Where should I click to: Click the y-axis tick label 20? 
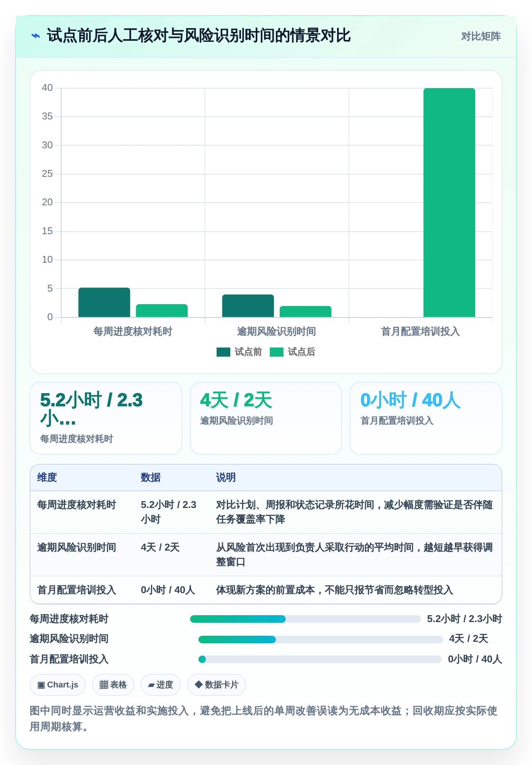(x=47, y=202)
